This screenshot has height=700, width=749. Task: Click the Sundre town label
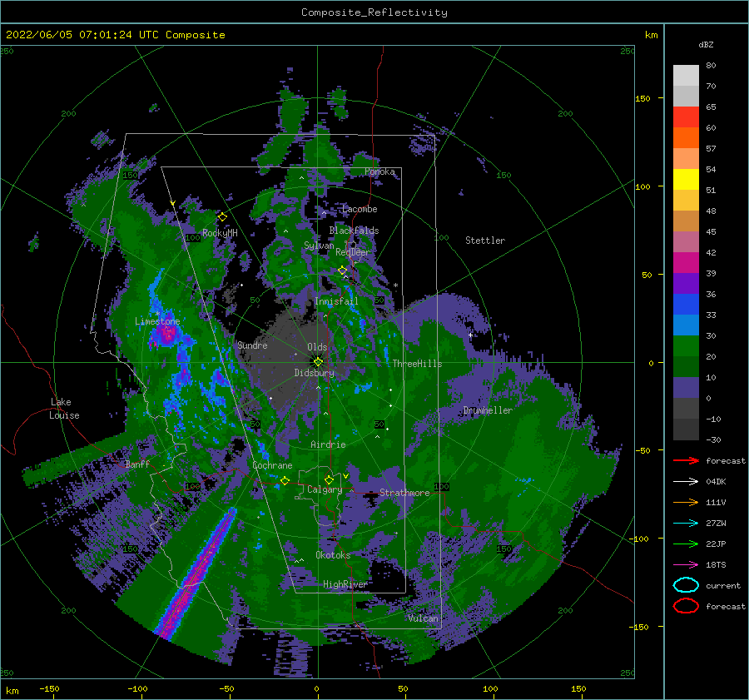coord(252,345)
